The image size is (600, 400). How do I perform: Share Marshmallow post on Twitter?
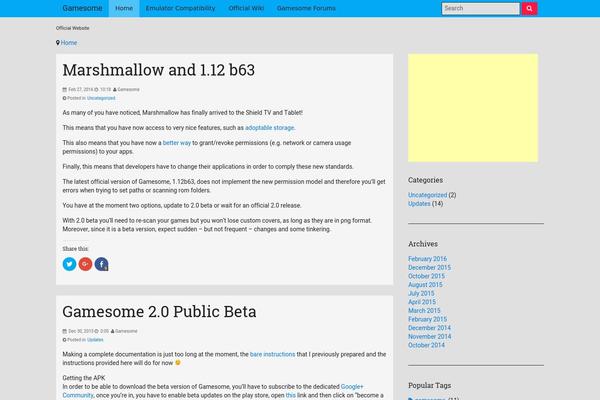(x=69, y=264)
